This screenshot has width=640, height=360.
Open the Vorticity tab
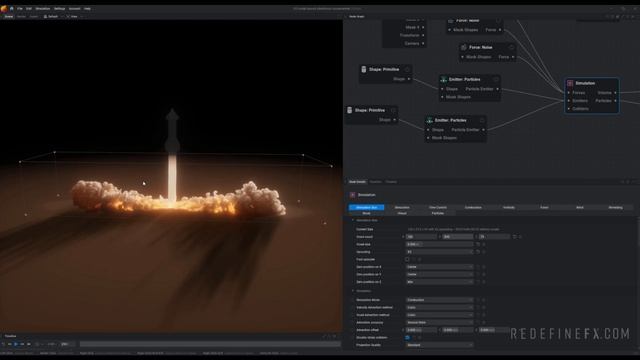coord(509,207)
